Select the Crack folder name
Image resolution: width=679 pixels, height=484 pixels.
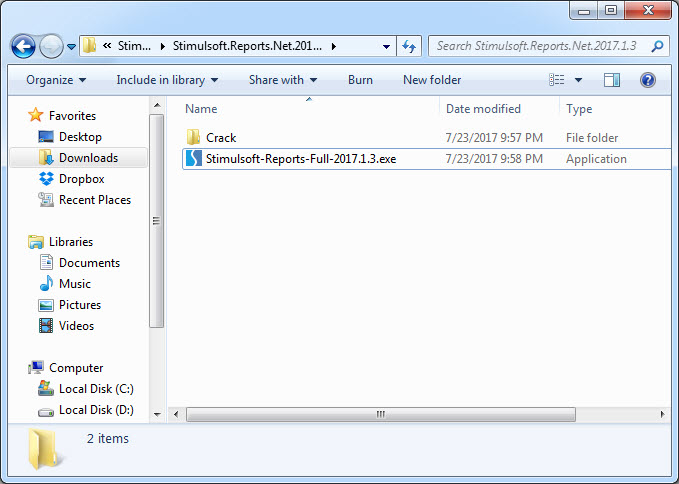pos(221,138)
